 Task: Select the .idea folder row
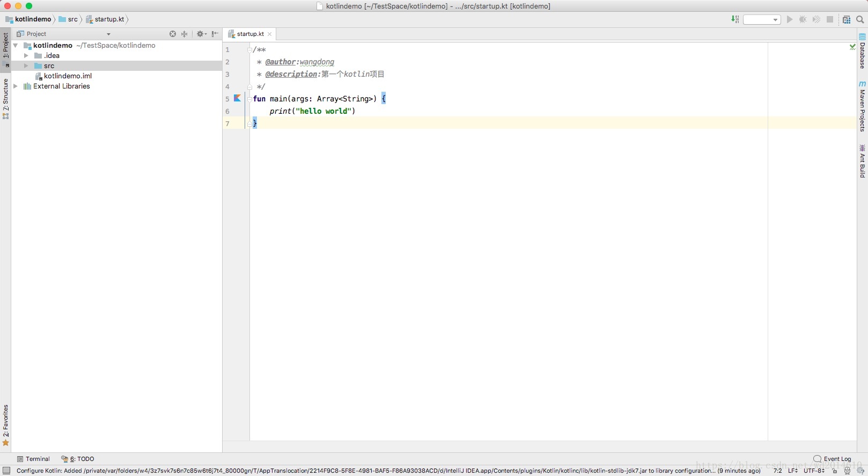[116, 56]
